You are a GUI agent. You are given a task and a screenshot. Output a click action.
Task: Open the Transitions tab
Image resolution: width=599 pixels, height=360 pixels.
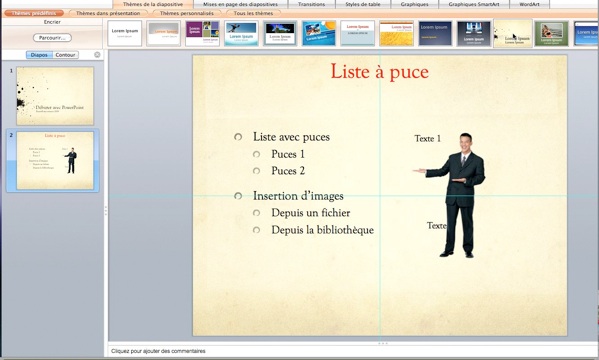click(311, 4)
